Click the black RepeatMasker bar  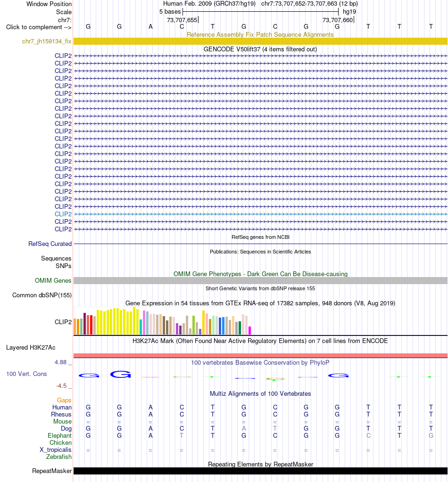click(x=260, y=471)
